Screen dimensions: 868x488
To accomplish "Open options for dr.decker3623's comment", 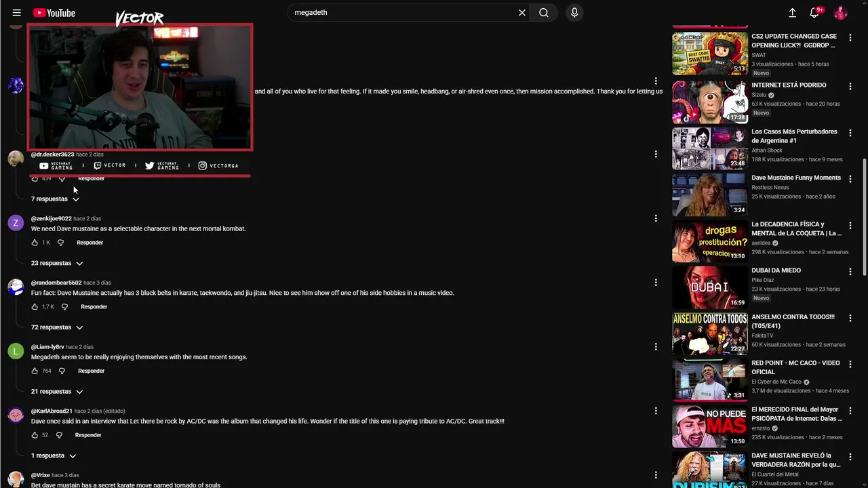I will tap(656, 155).
